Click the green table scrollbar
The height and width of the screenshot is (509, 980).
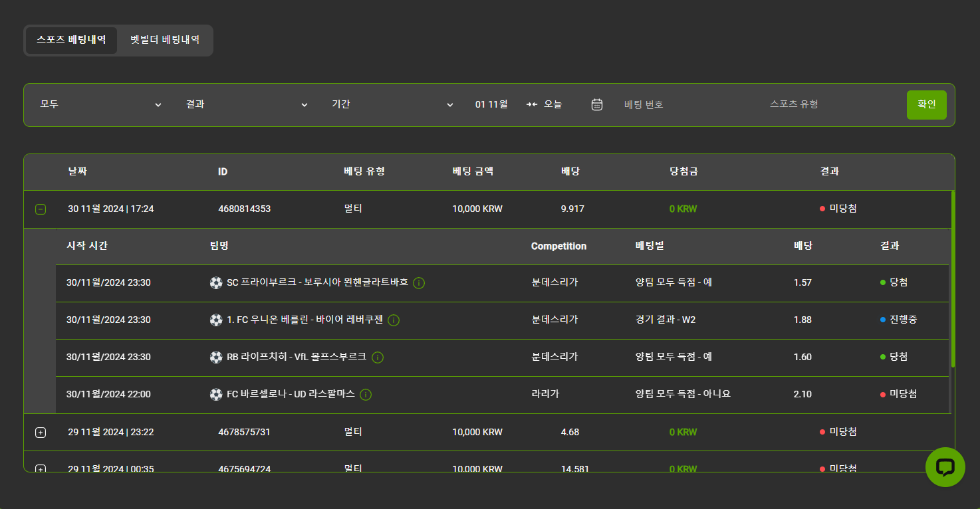(953, 279)
